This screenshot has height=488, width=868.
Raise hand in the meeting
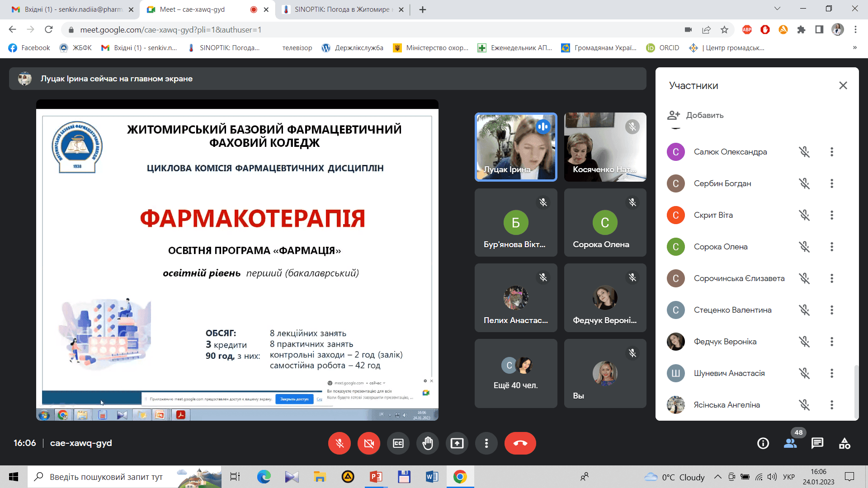pyautogui.click(x=428, y=443)
